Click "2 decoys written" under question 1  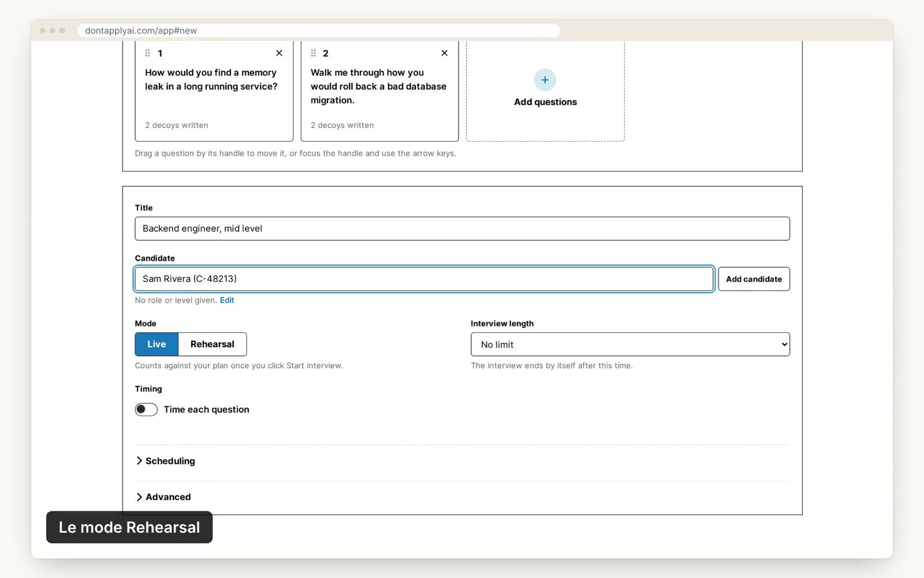point(177,125)
